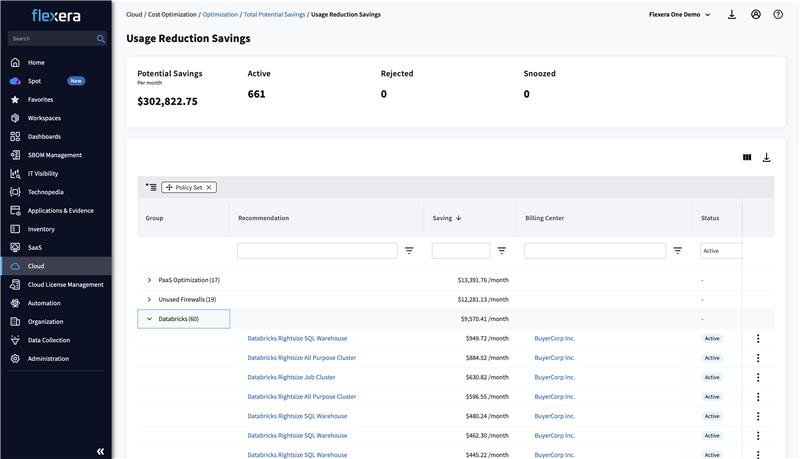Follow Total Potential Savings breadcrumb link

274,14
